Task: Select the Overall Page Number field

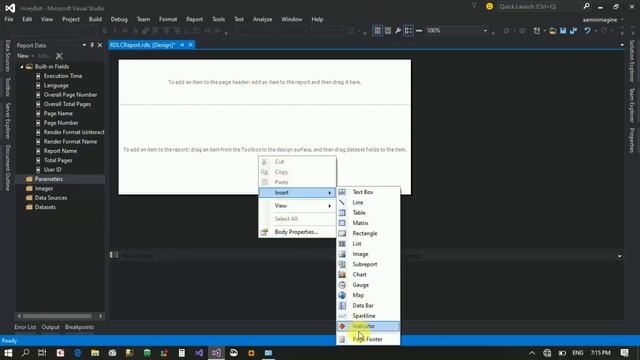Action: (x=70, y=95)
